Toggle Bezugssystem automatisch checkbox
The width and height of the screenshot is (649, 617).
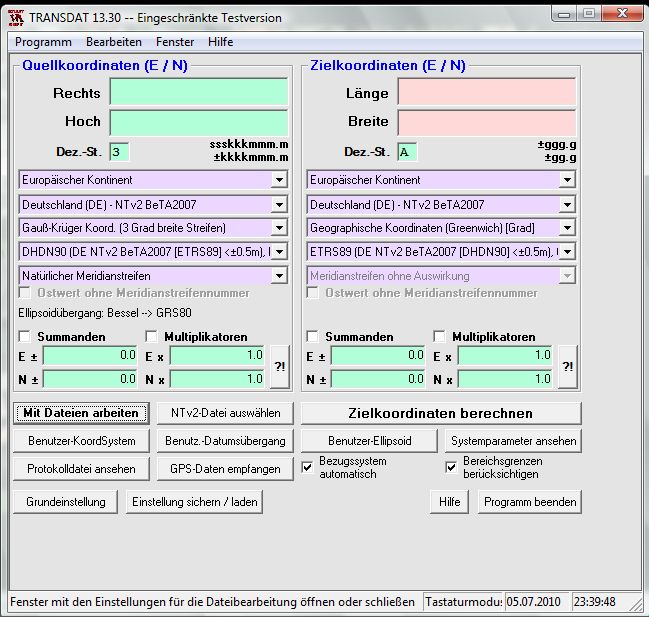coord(307,467)
